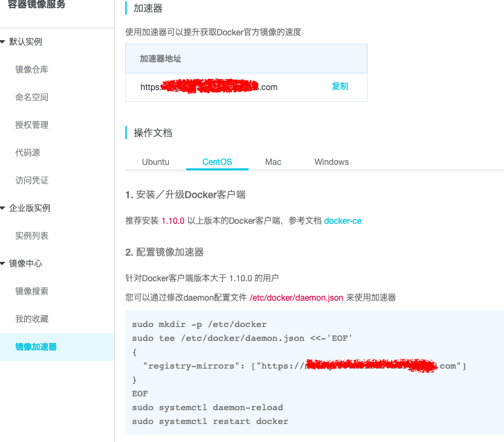Collapse the 企业版实例 tree section
Image resolution: width=504 pixels, height=442 pixels.
pos(29,208)
